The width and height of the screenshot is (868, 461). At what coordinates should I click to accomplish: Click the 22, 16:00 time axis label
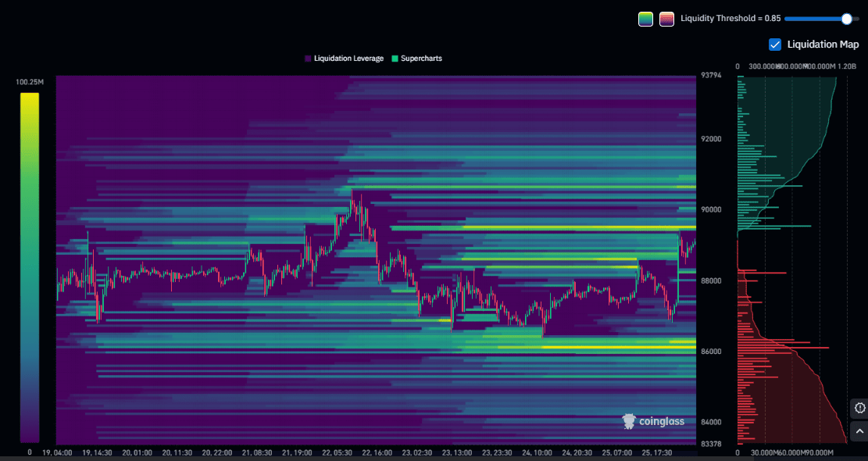point(377,452)
